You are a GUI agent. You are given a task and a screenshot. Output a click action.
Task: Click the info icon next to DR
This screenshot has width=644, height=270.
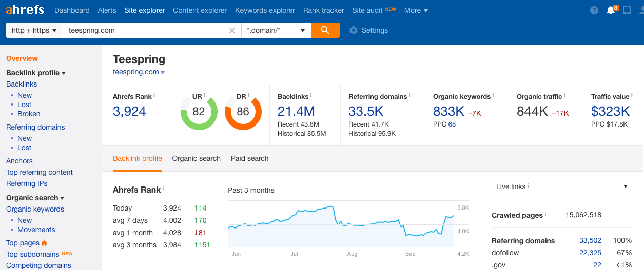tap(248, 95)
